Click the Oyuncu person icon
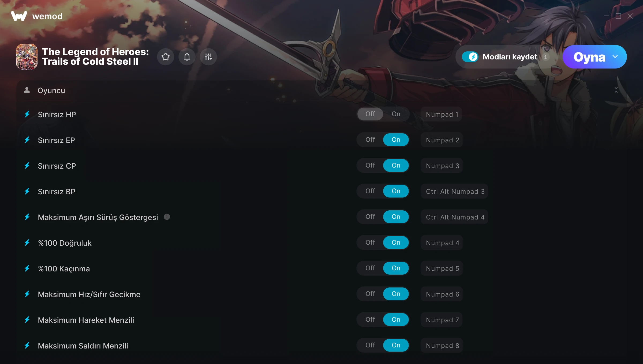This screenshot has height=364, width=643. (27, 90)
